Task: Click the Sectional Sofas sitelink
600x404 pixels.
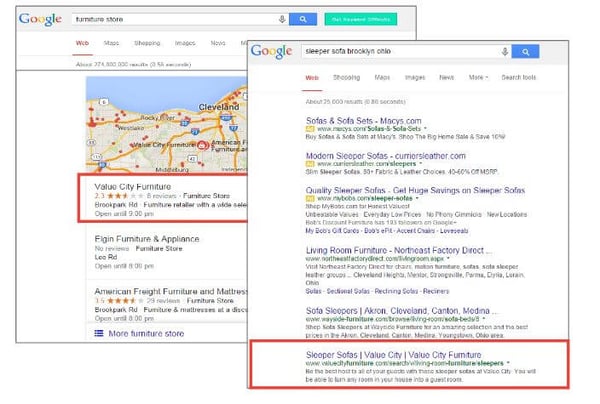Action: click(x=348, y=291)
